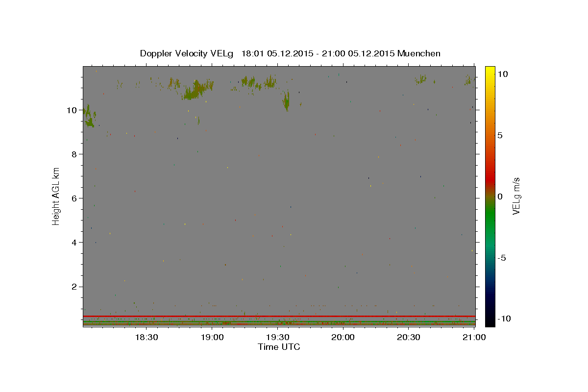Click the 19:00 time tick label
588x392 pixels.
point(212,337)
